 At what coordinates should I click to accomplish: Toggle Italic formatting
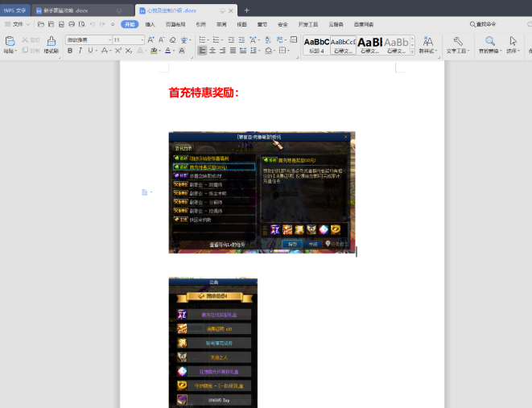[x=80, y=51]
